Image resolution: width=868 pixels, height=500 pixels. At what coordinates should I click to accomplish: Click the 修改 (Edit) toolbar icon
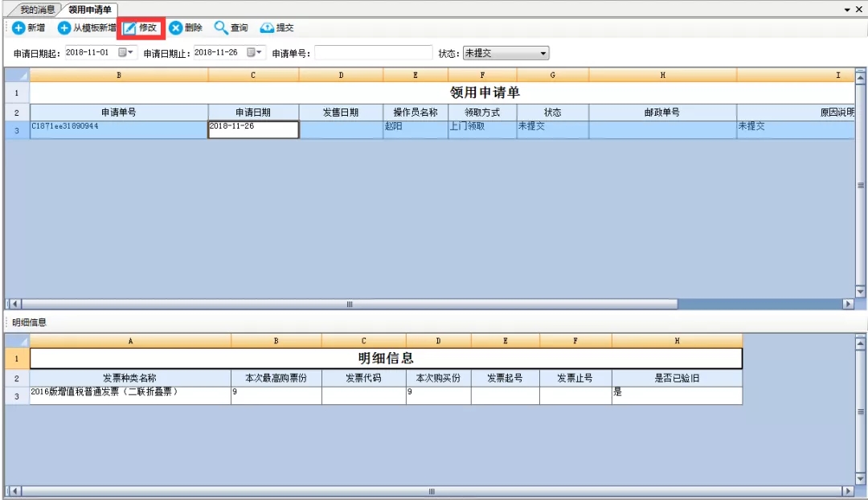pos(129,28)
